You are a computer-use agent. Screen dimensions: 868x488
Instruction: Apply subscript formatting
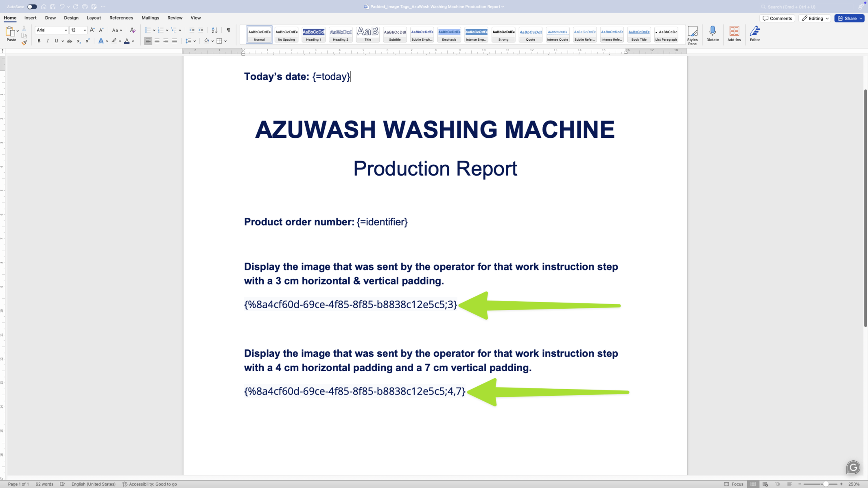(x=79, y=41)
